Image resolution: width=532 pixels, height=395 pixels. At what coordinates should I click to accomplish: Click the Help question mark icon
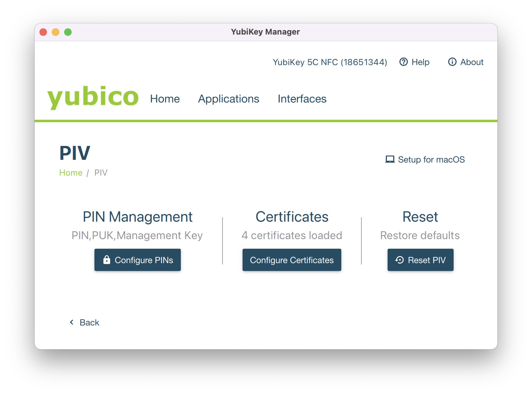click(x=404, y=62)
